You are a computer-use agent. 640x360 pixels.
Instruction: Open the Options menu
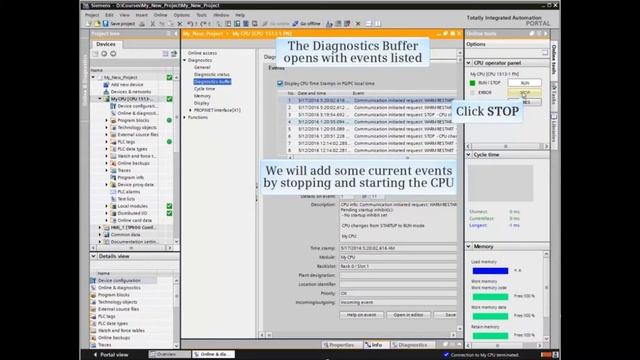point(182,15)
